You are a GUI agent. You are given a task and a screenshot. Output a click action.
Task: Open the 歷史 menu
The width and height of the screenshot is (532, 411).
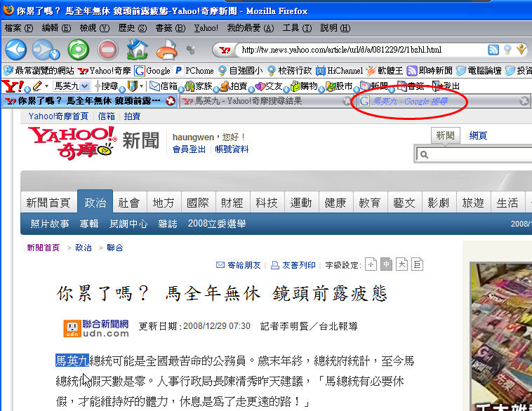click(x=133, y=28)
